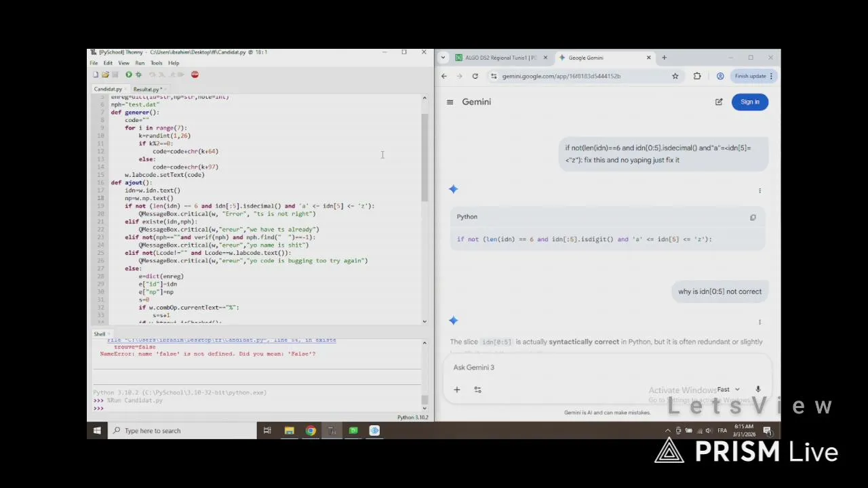
Task: Click the volume speaker tray icon
Action: click(x=709, y=431)
